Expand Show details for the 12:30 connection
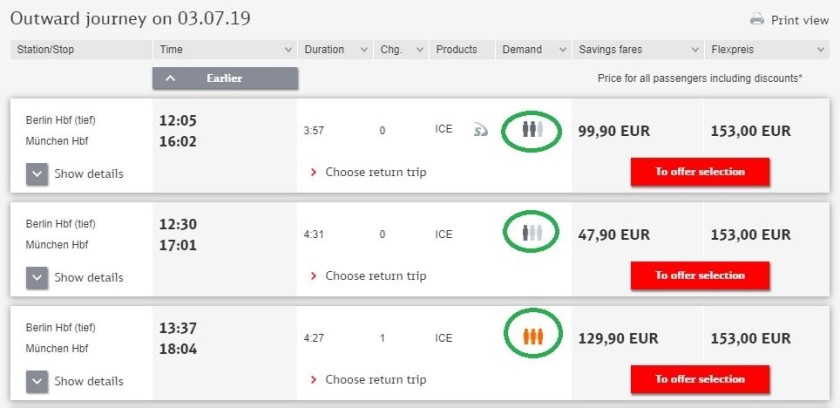The width and height of the screenshot is (840, 408). (x=37, y=278)
